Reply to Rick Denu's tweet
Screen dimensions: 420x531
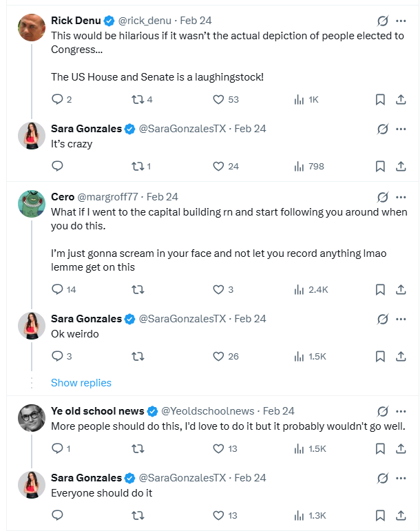tap(58, 100)
